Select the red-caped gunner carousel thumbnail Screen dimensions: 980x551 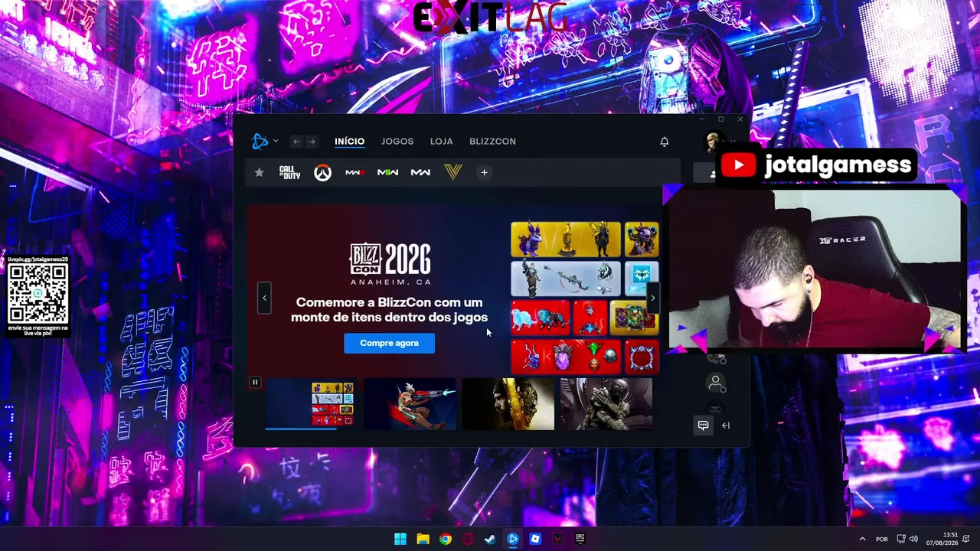(x=409, y=403)
